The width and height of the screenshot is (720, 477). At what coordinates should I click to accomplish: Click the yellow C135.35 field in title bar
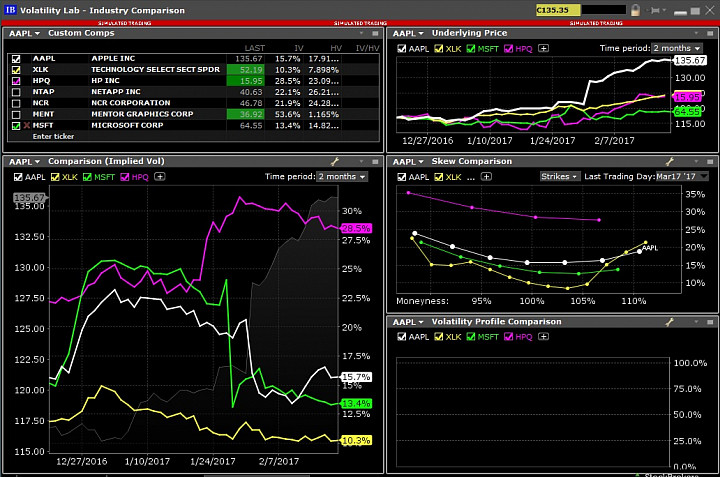click(558, 10)
